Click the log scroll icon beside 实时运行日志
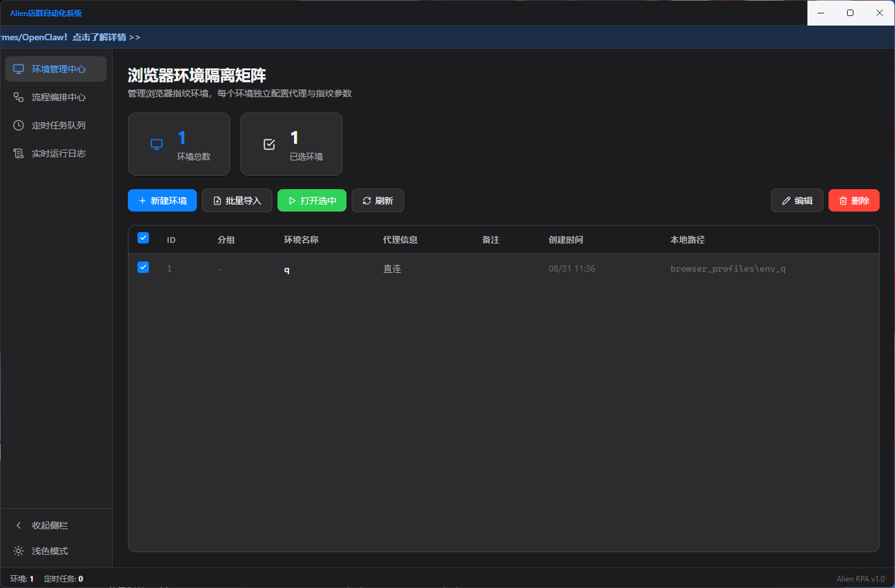The height and width of the screenshot is (588, 895). point(19,153)
